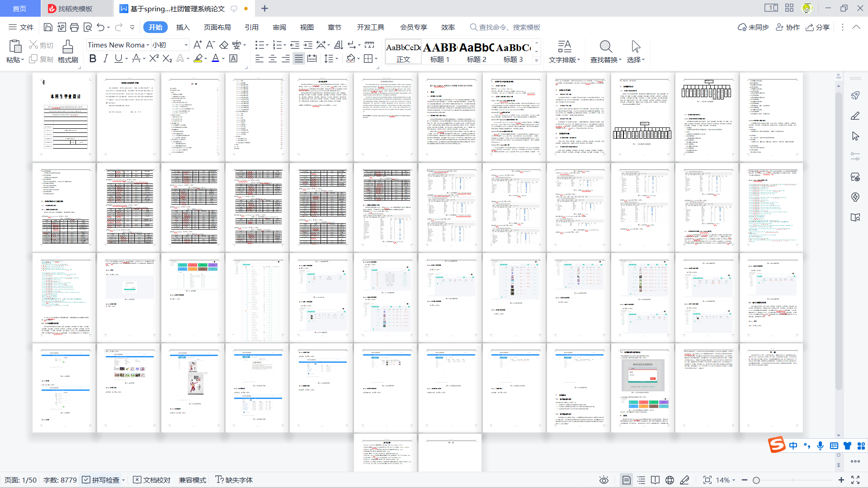Expand the styles gallery list
The height and width of the screenshot is (488, 868).
pyautogui.click(x=537, y=60)
